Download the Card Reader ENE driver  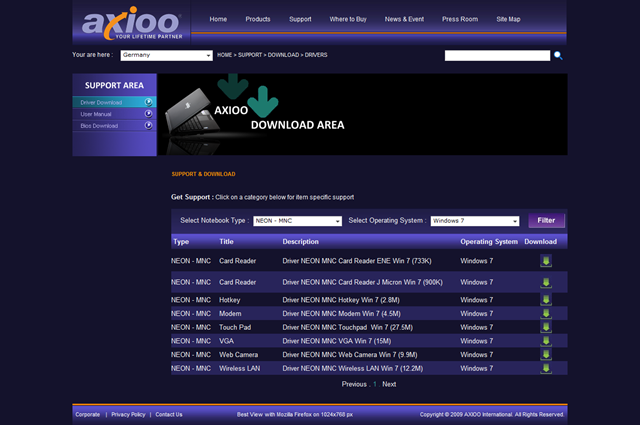point(546,261)
